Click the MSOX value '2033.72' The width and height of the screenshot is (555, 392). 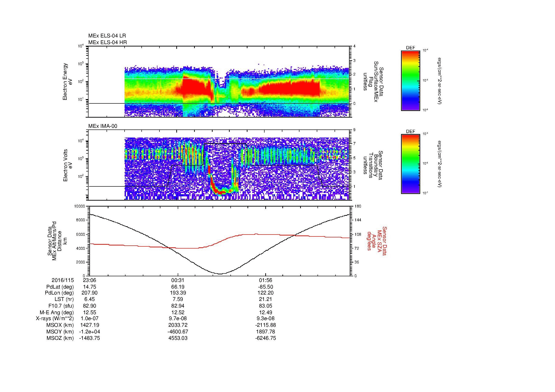(178, 325)
